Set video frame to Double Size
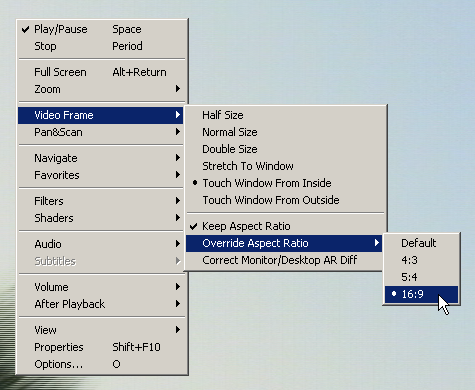Viewport: 475px width, 390px height. pyautogui.click(x=285, y=149)
